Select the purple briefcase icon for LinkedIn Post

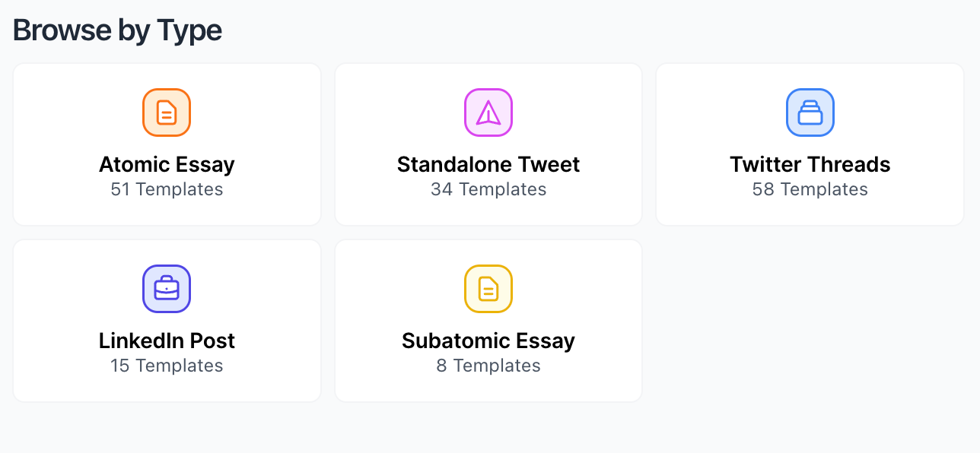point(167,289)
